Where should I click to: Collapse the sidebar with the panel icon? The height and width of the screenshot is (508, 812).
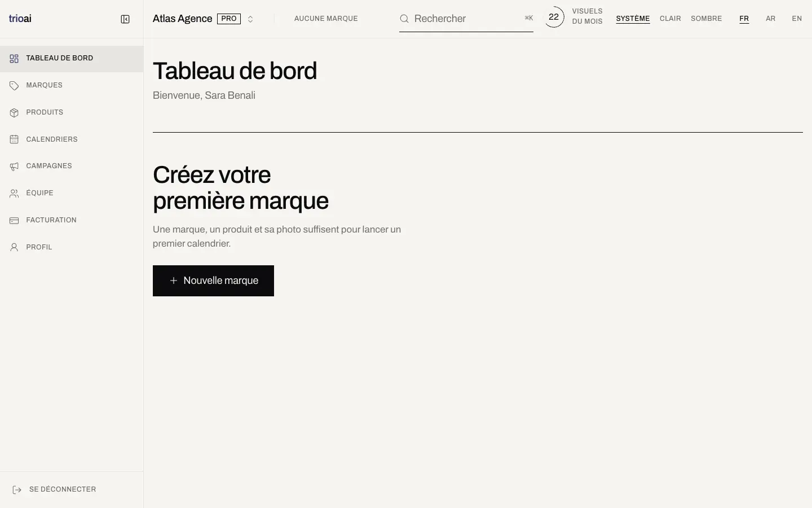(x=125, y=19)
